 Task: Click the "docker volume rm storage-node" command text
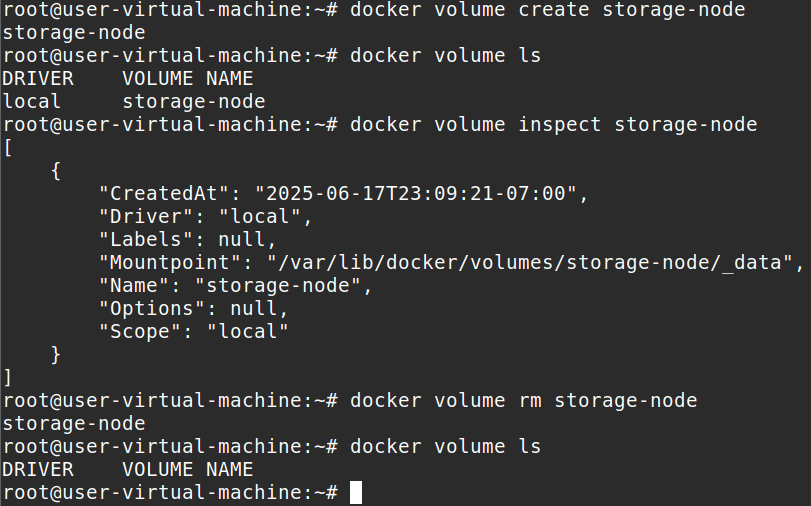click(523, 401)
